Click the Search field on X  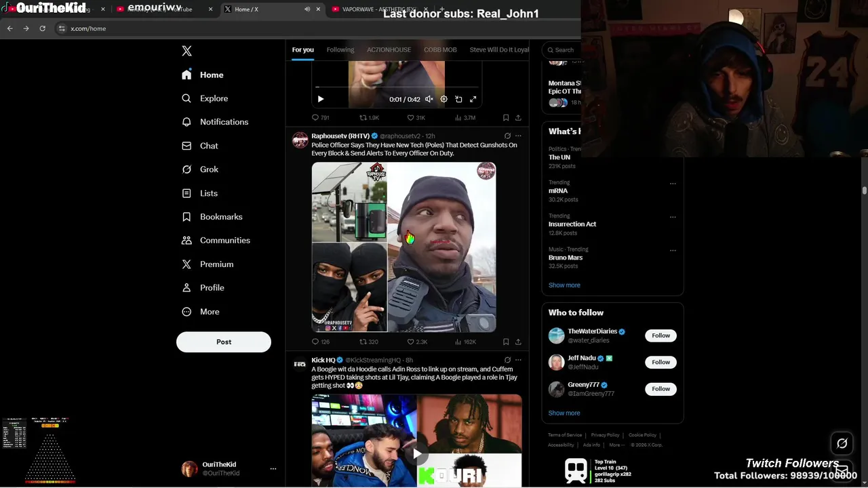pyautogui.click(x=564, y=49)
